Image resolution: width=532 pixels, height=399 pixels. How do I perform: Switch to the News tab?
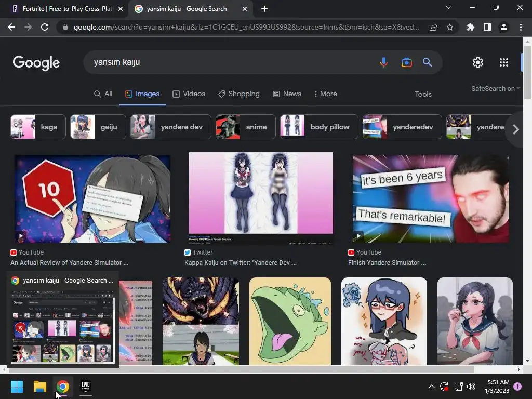tap(287, 94)
